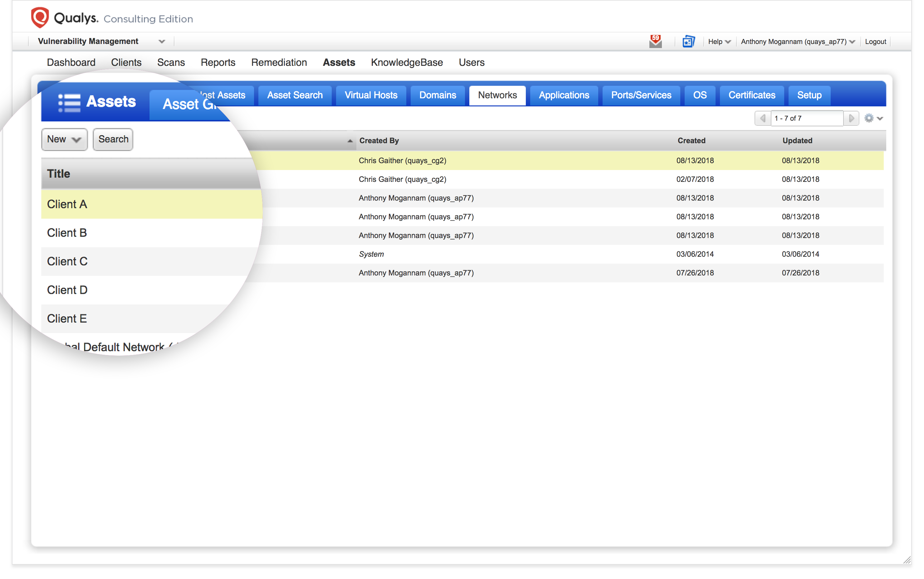Viewport: 924px width, 579px height.
Task: Sort by Title column arrow
Action: pos(350,141)
